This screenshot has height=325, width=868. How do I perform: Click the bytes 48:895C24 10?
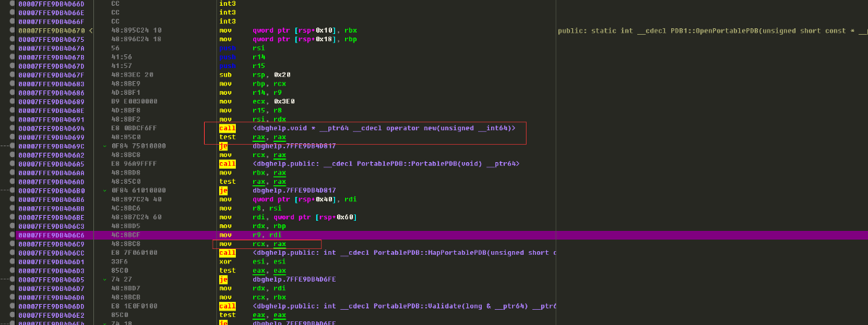pos(136,30)
